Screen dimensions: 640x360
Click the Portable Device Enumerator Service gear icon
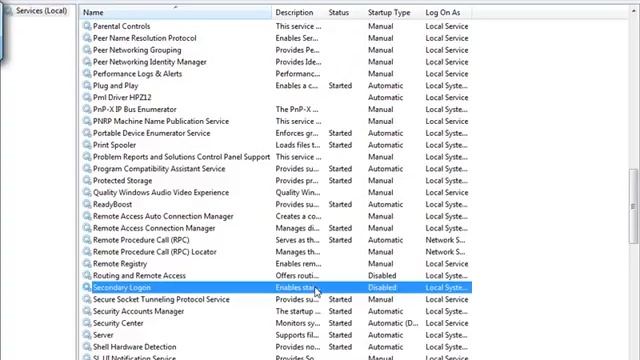(87, 133)
